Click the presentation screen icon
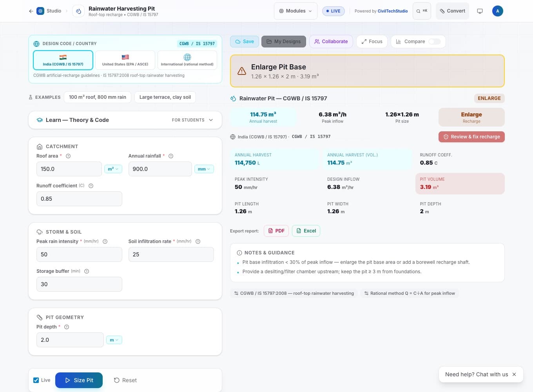 click(480, 11)
